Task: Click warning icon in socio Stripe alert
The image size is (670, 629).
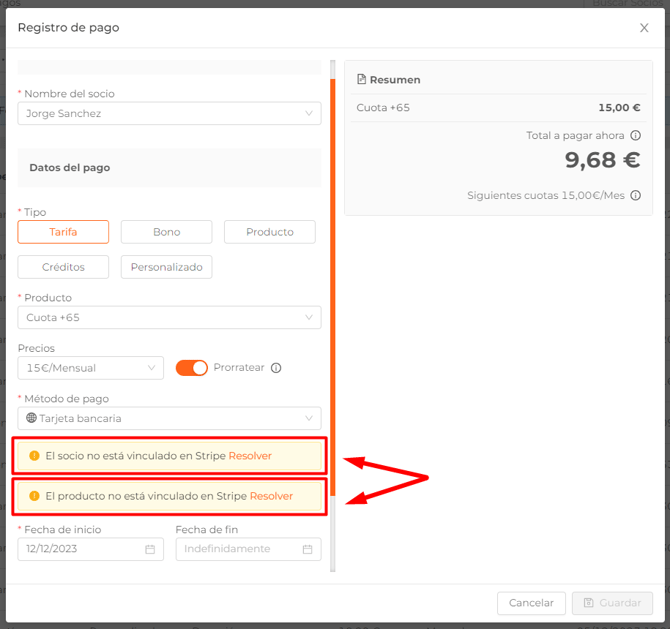Action: (35, 456)
